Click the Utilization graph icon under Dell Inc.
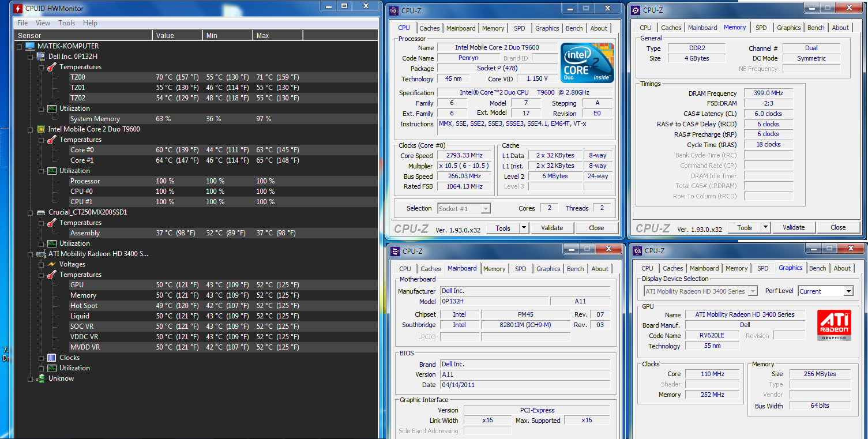The width and height of the screenshot is (868, 439). 52,108
